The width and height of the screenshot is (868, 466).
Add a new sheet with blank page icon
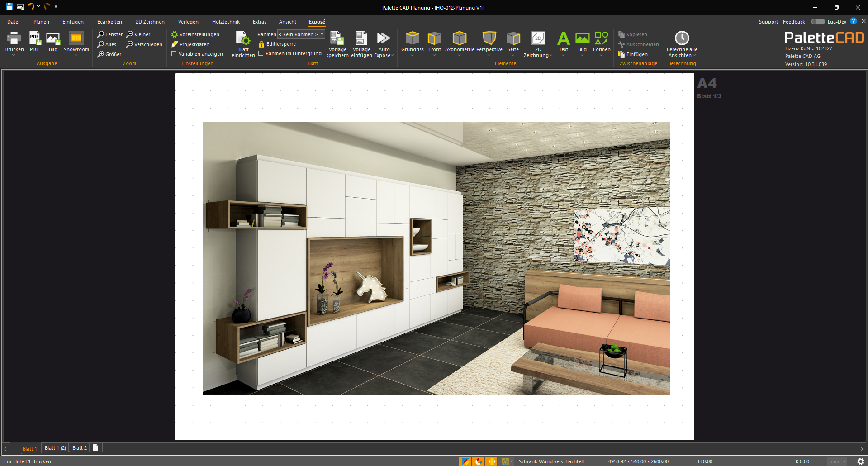(x=96, y=447)
